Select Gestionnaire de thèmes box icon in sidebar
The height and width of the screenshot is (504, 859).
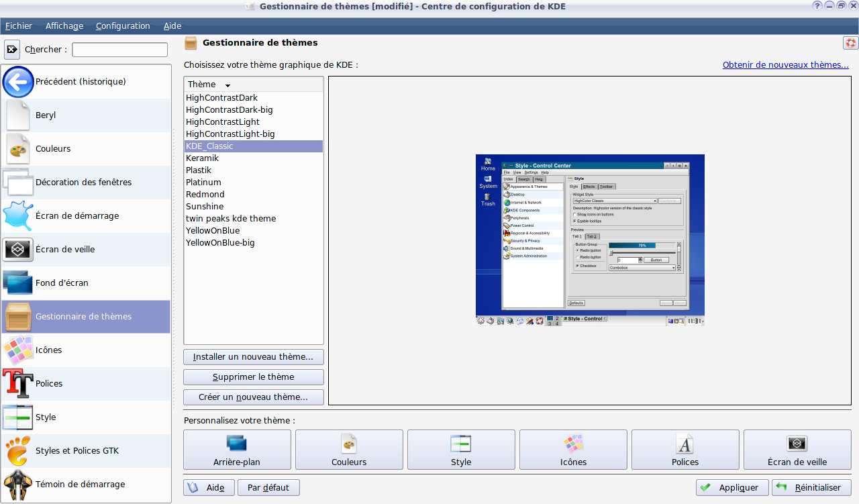(18, 317)
